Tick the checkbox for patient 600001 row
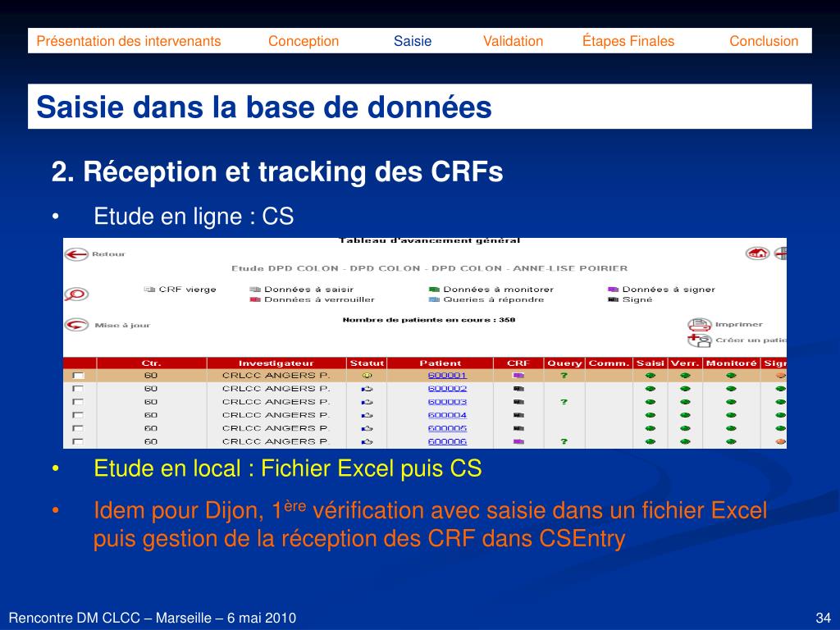This screenshot has width=840, height=630. [78, 376]
